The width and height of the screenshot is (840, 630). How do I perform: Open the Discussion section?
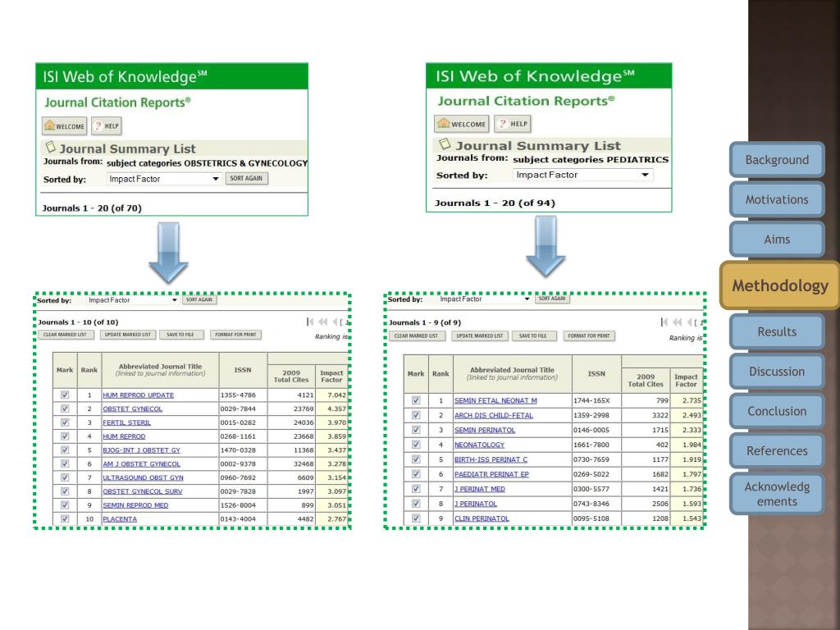point(777,372)
